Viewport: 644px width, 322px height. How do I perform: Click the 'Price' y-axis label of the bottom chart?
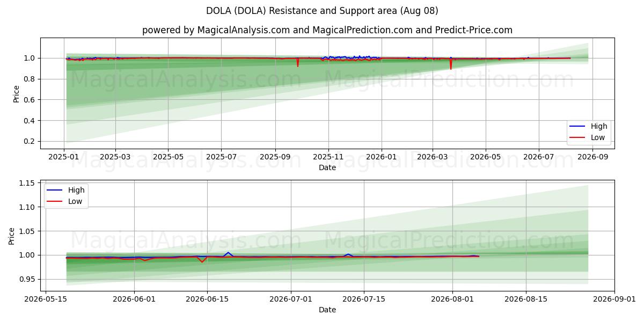pos(12,236)
